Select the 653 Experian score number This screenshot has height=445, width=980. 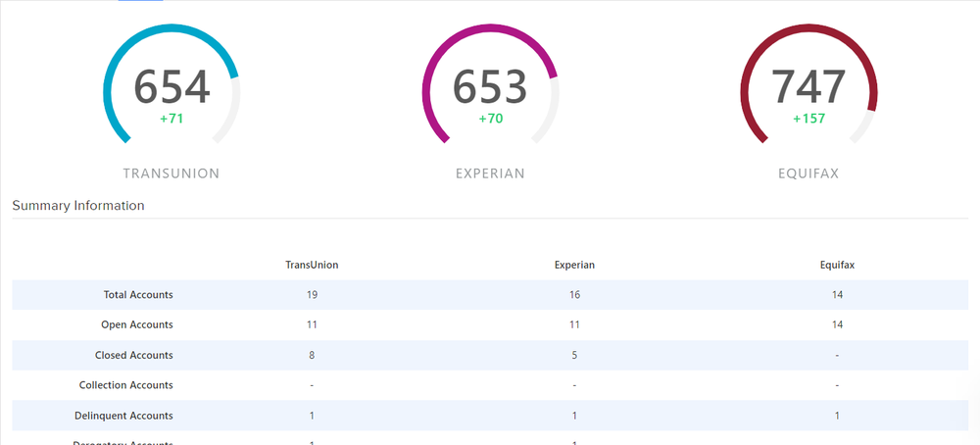click(x=490, y=87)
